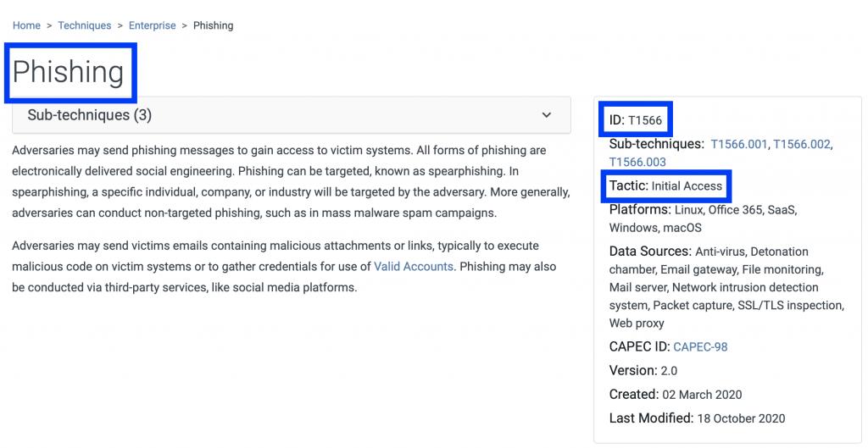Click the Phishing breadcrumb current item

213,25
